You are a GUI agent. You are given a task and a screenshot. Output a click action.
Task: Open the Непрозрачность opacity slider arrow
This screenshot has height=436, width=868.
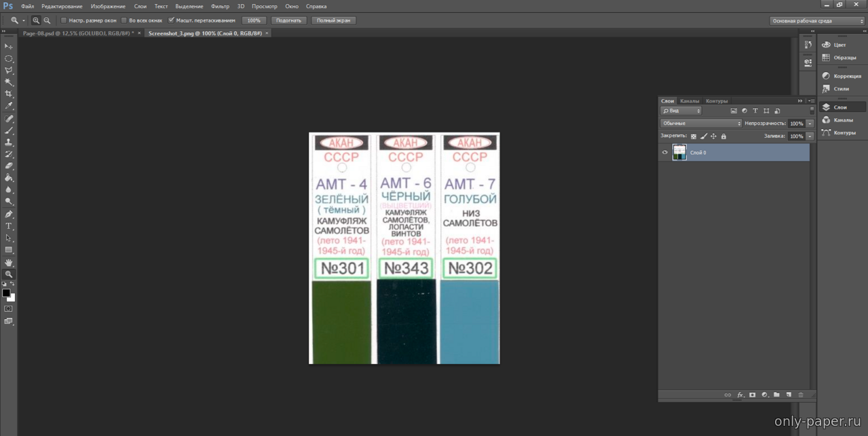(x=810, y=124)
